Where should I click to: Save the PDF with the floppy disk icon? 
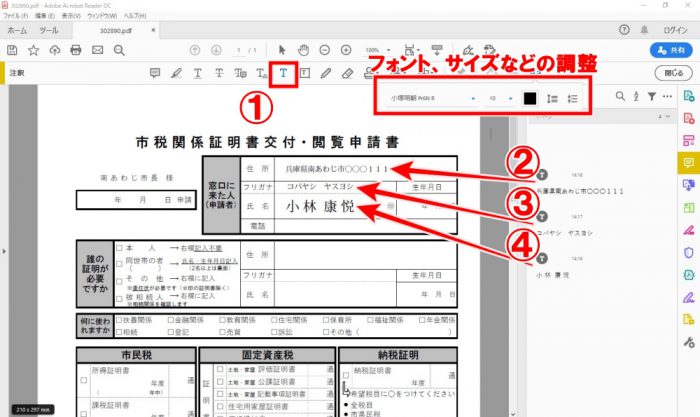click(12, 50)
